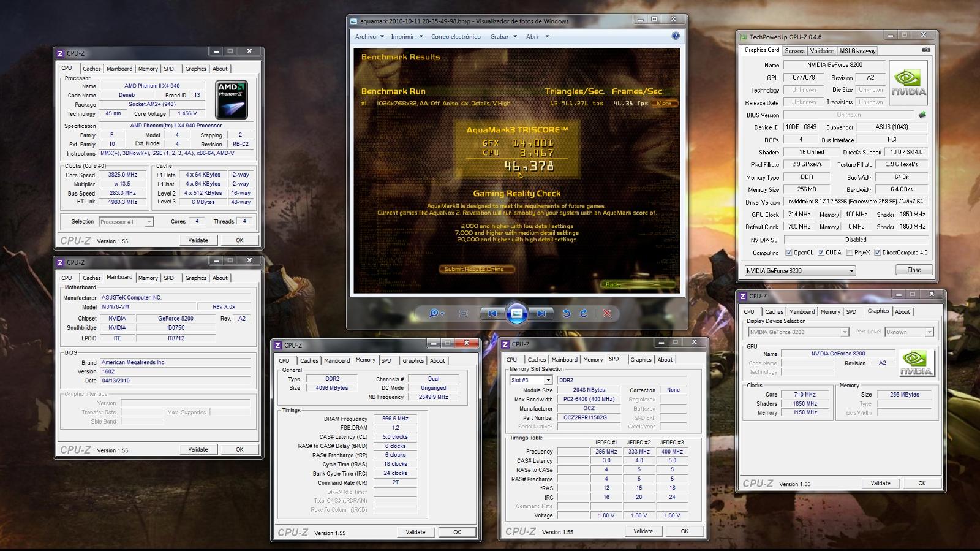980x551 pixels.
Task: Go to next photo in viewer
Action: pos(541,313)
